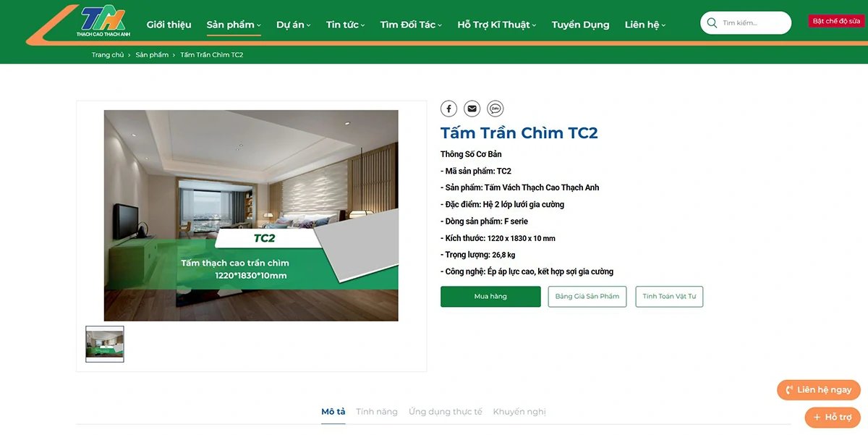Toggle Bật chế độ sửa mode
Viewport: 868px width, 435px height.
click(x=836, y=21)
